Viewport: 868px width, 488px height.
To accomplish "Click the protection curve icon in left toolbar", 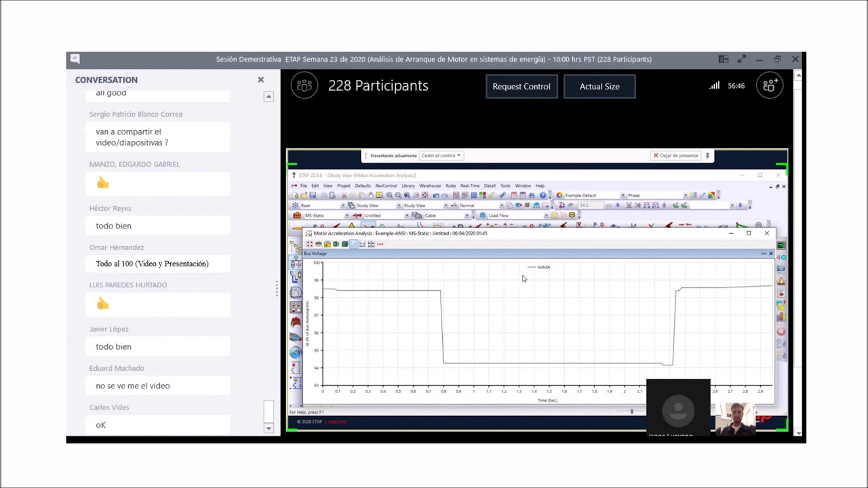I will tap(296, 277).
